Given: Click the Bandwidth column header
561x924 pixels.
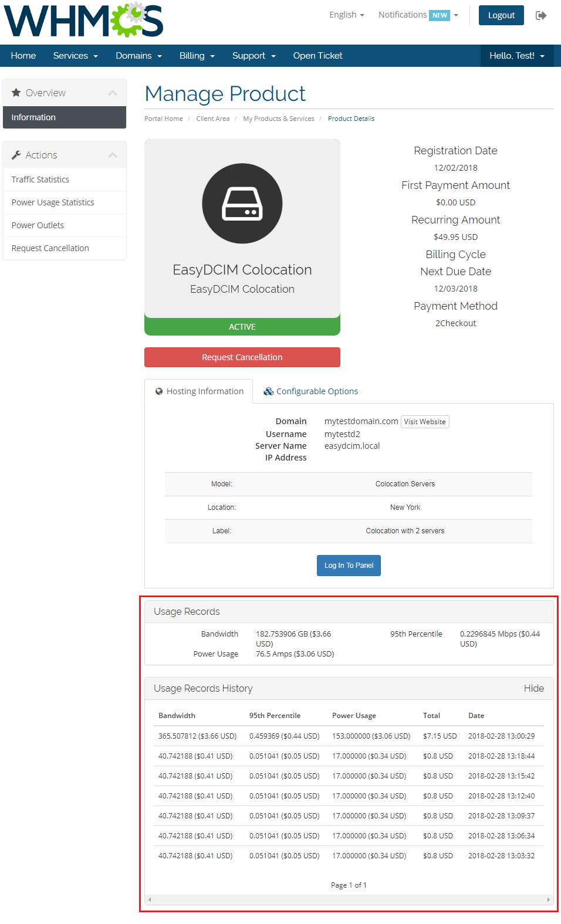Looking at the screenshot, I should tap(177, 716).
